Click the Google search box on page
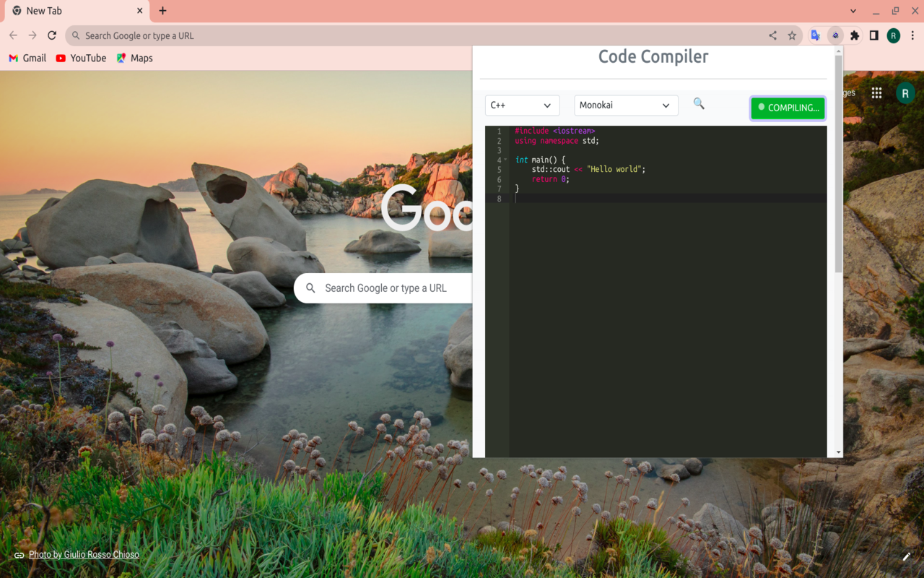The width and height of the screenshot is (924, 578). [383, 288]
